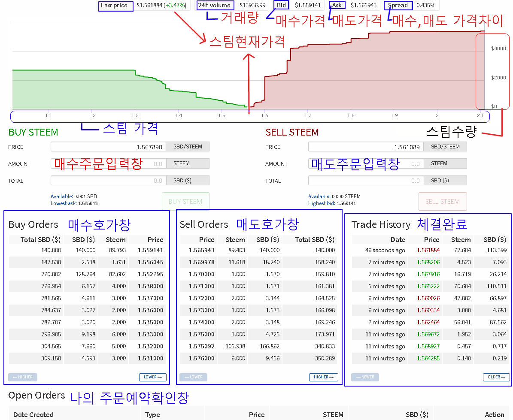Load NEWER trade history entries
Image resolution: width=513 pixels, height=420 pixels.
(x=365, y=377)
